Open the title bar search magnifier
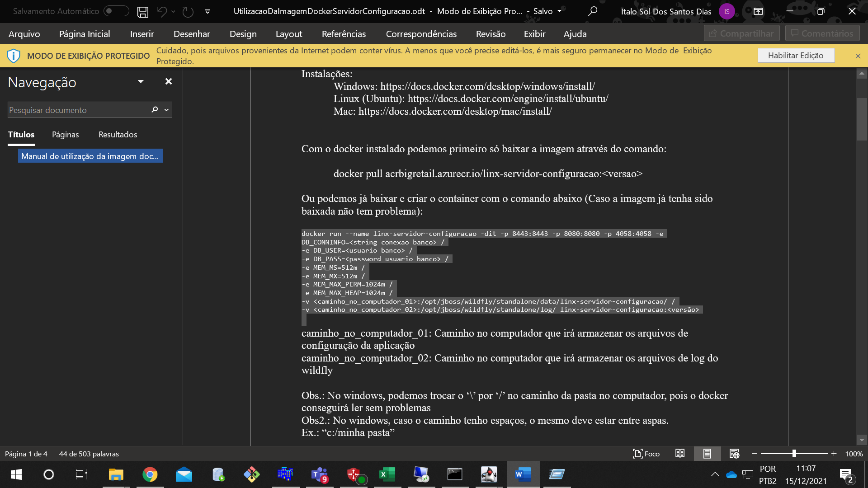Screen dimensions: 868x488 (x=592, y=11)
